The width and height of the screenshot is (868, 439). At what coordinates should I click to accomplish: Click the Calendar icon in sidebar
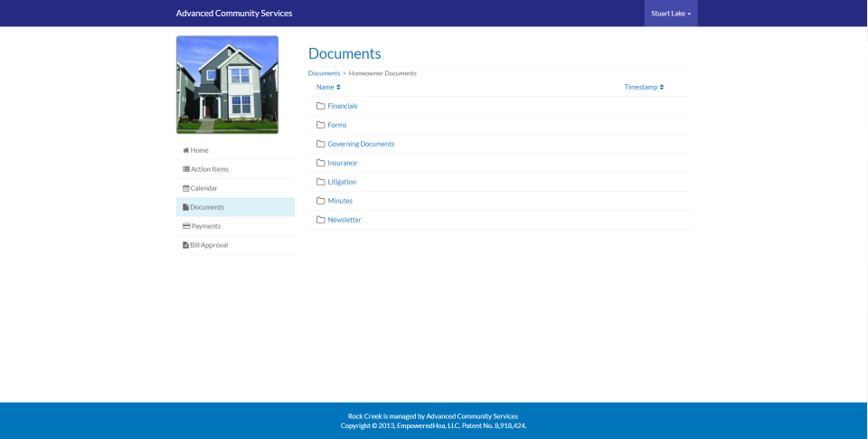click(186, 188)
